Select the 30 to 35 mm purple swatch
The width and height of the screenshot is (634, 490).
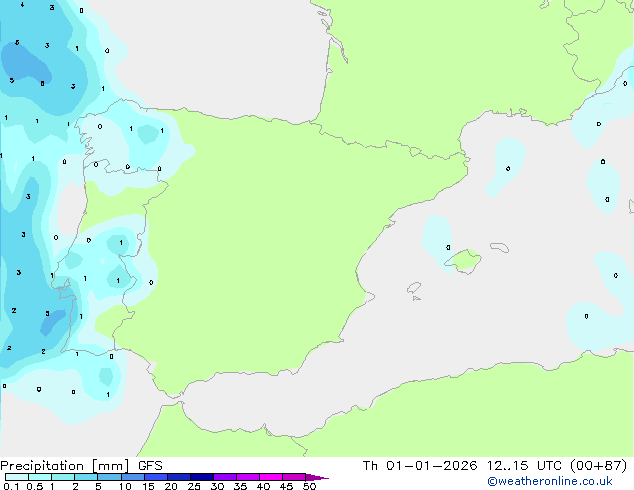pos(225,477)
